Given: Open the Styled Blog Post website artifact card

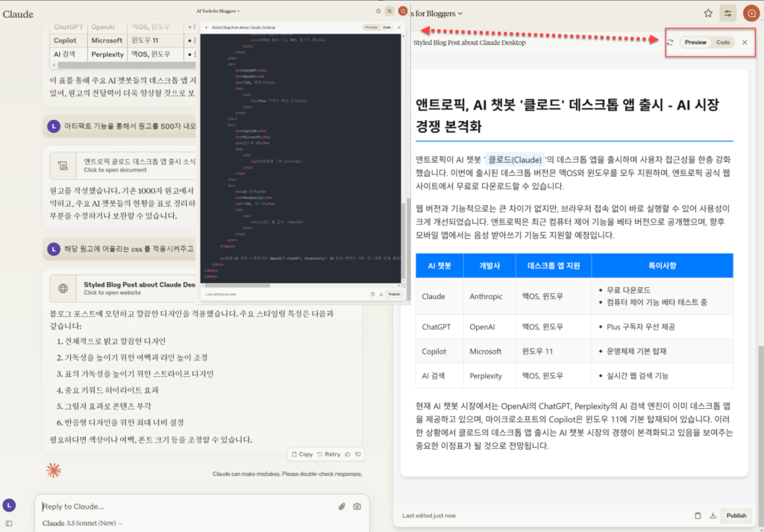Looking at the screenshot, I should pos(122,288).
